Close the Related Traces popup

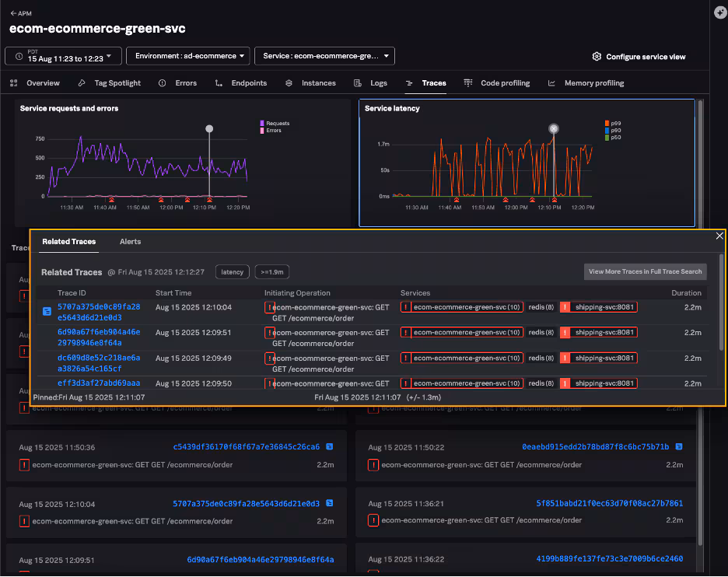(719, 236)
